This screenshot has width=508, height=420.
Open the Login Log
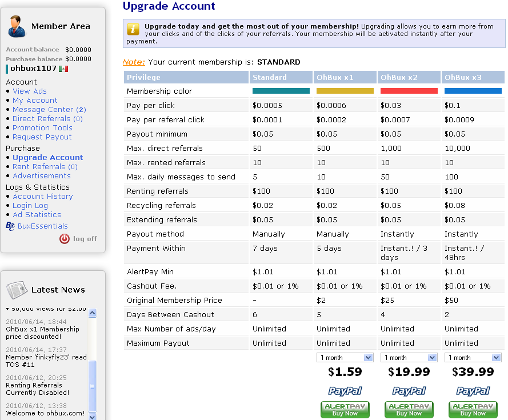pyautogui.click(x=30, y=206)
